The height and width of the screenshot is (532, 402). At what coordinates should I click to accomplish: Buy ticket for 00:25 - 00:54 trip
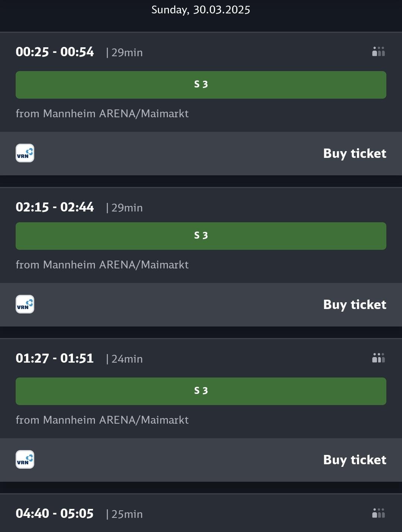click(355, 153)
